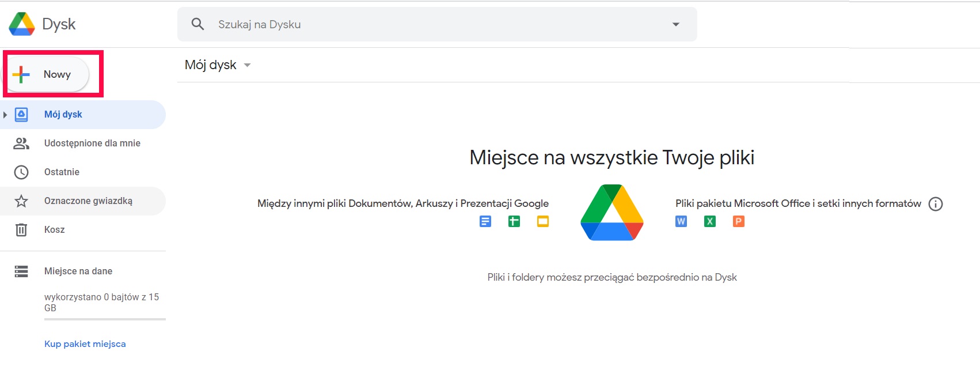Click the trash bin icon in sidebar

(x=21, y=229)
